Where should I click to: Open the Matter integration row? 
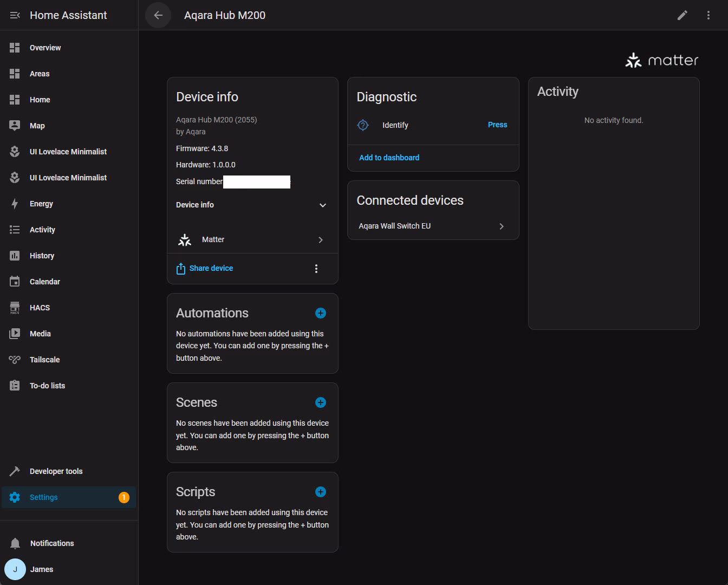point(252,239)
